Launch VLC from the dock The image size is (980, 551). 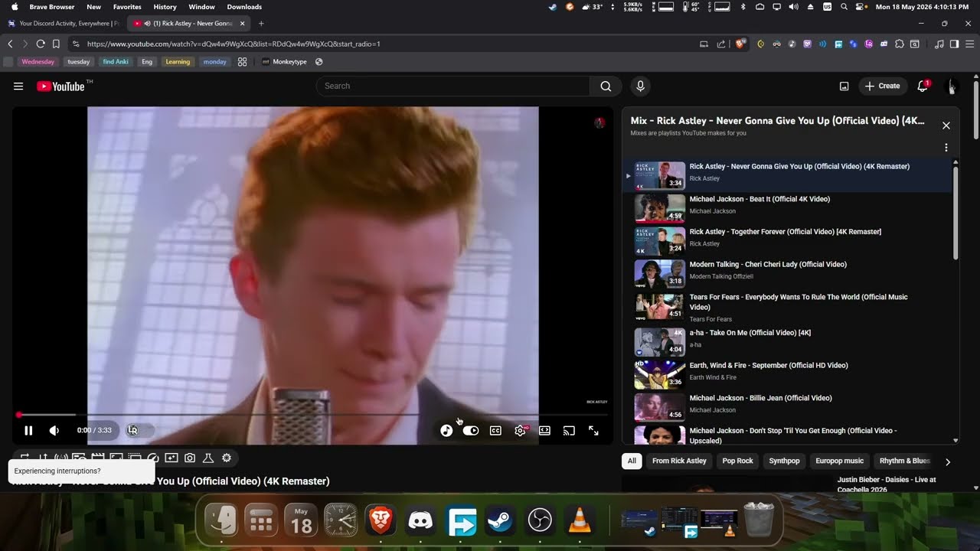pyautogui.click(x=580, y=521)
